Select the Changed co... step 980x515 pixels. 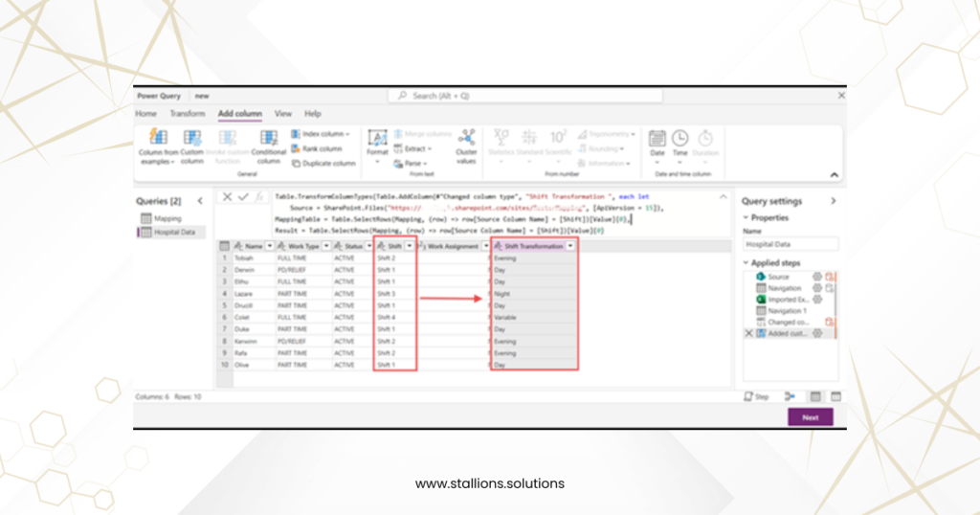point(789,323)
